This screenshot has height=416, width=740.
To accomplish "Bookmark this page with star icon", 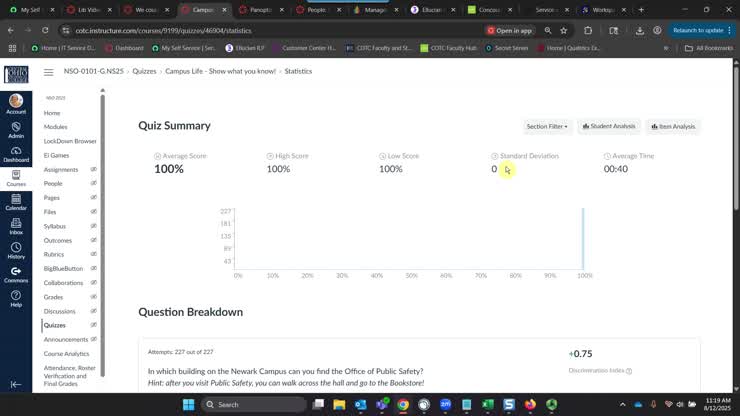I will (x=563, y=30).
